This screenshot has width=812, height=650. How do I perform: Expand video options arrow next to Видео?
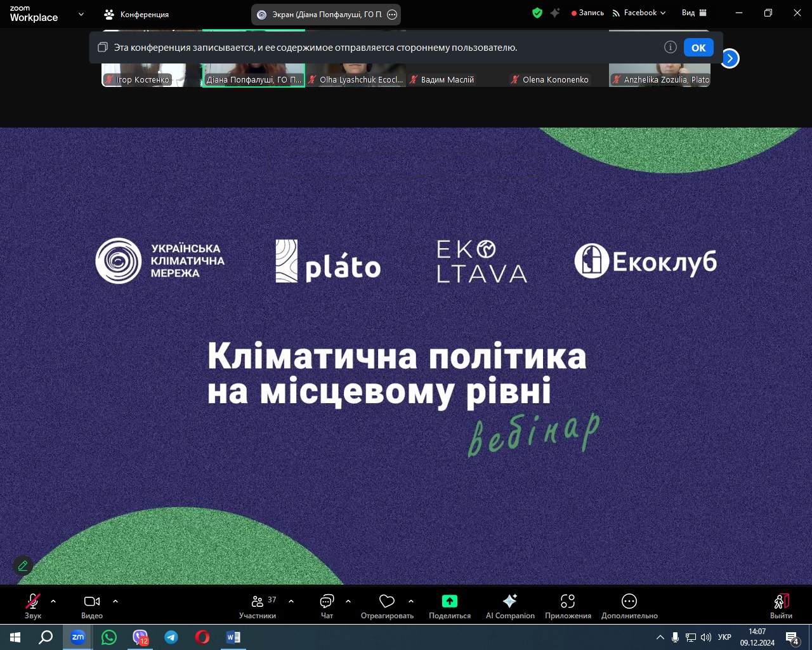[x=115, y=600]
